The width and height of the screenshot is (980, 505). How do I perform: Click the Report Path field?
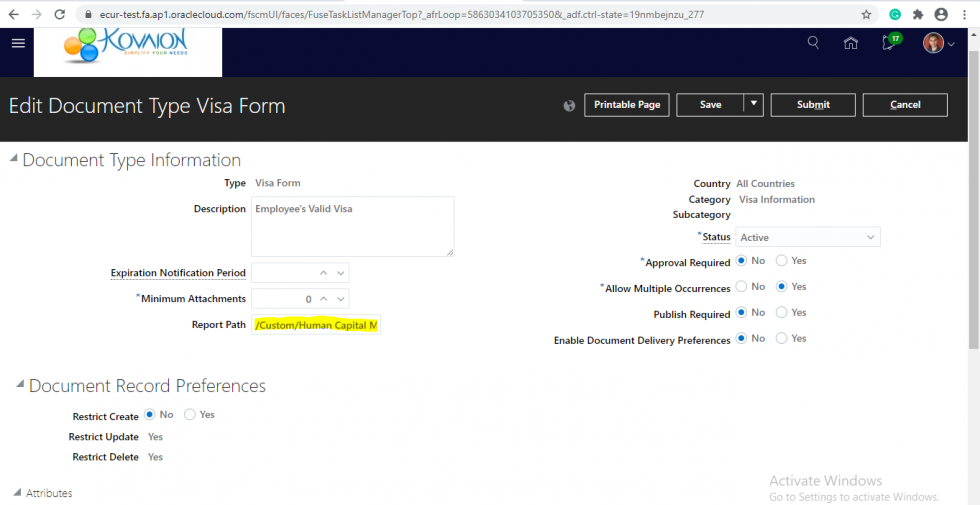coord(316,325)
